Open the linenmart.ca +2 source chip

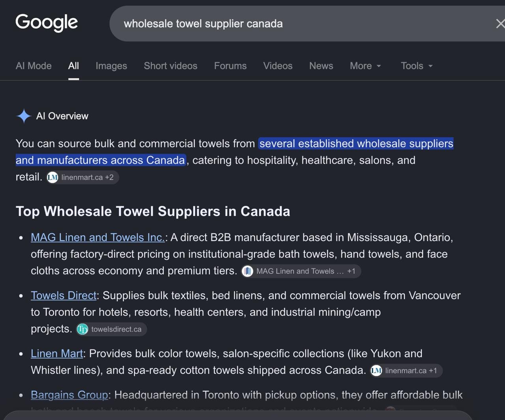[x=82, y=177]
